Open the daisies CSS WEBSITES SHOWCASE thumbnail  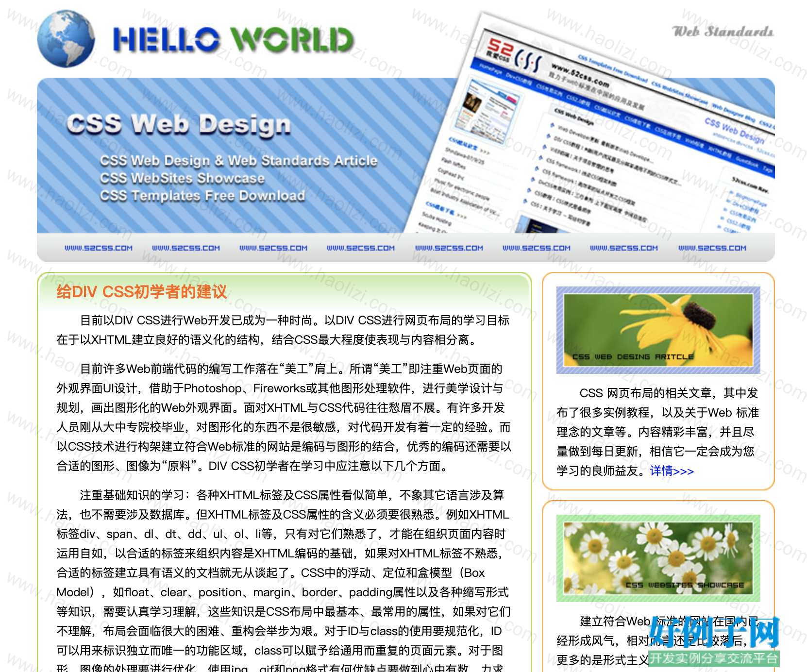[658, 558]
